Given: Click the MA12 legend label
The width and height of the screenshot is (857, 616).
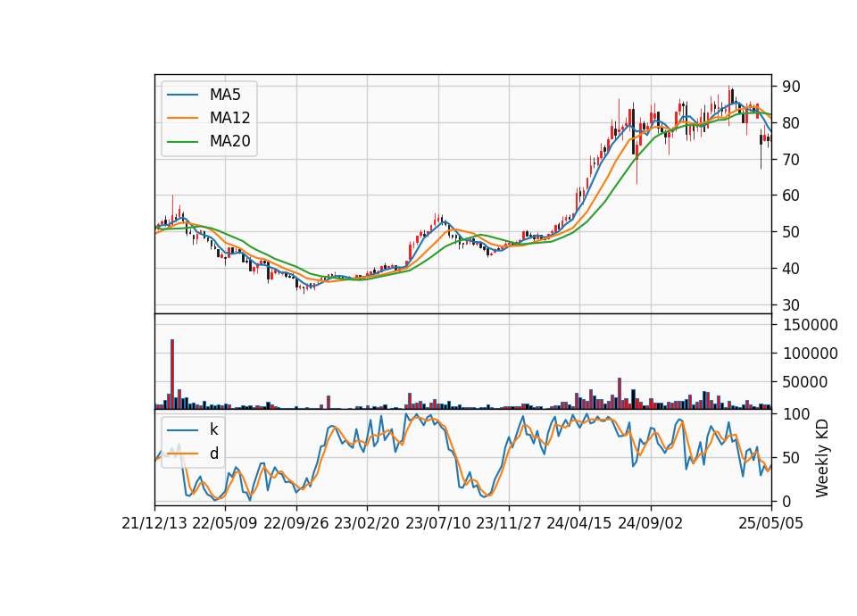Looking at the screenshot, I should pos(229,118).
